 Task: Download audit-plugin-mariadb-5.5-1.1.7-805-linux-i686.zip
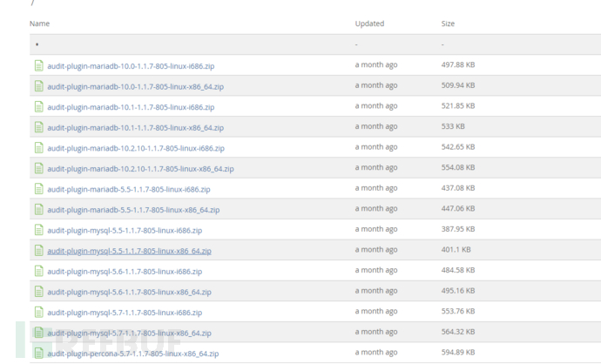(x=128, y=189)
